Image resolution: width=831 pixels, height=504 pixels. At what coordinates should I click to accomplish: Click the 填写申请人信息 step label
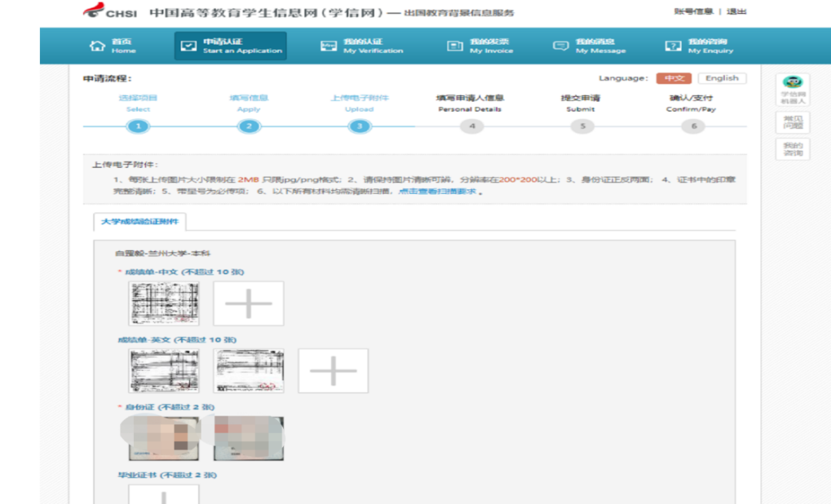[x=470, y=98]
